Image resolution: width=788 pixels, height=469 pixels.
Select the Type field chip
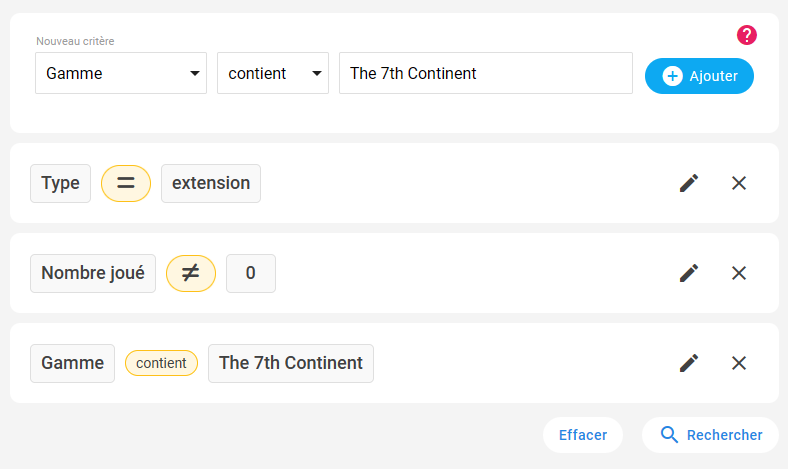(x=61, y=184)
